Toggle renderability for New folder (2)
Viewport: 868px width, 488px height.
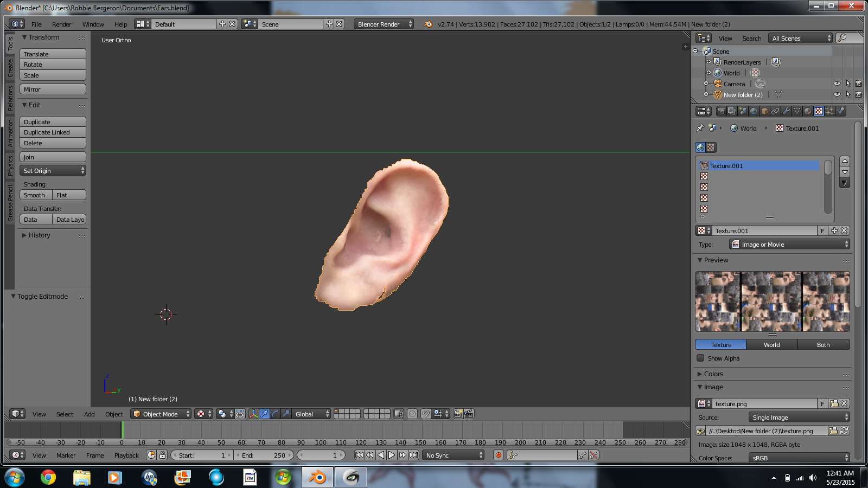point(858,94)
